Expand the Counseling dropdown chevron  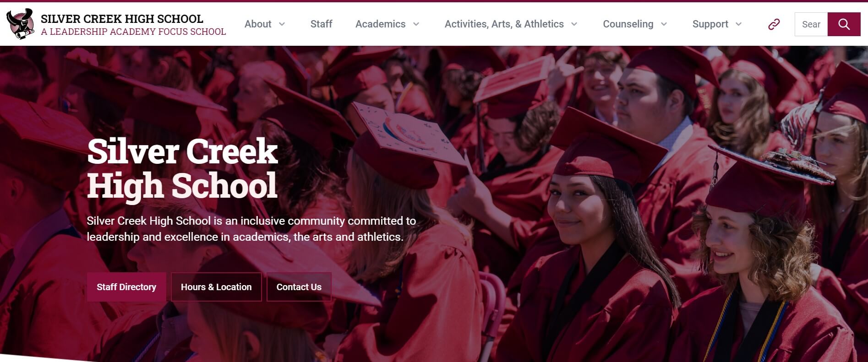pos(664,24)
